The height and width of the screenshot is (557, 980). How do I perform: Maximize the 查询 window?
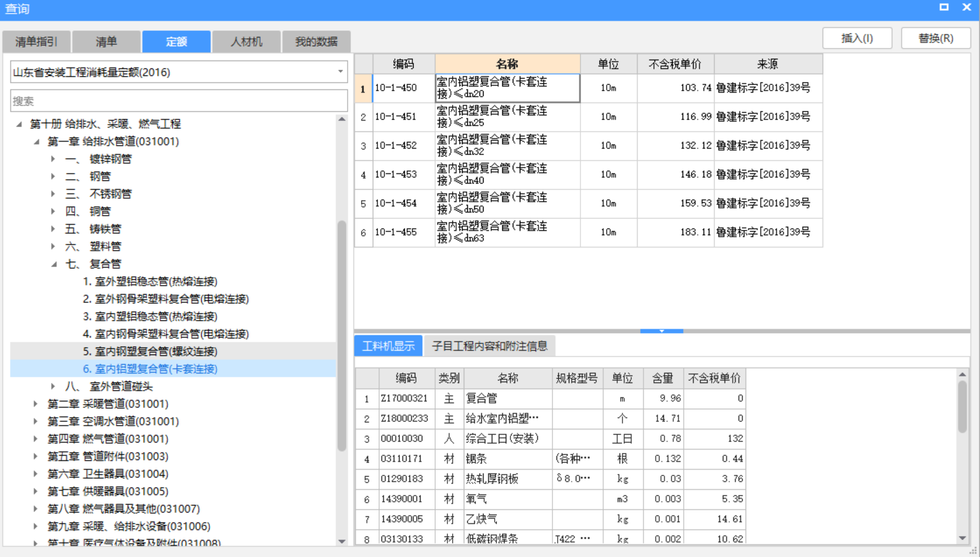pos(944,8)
